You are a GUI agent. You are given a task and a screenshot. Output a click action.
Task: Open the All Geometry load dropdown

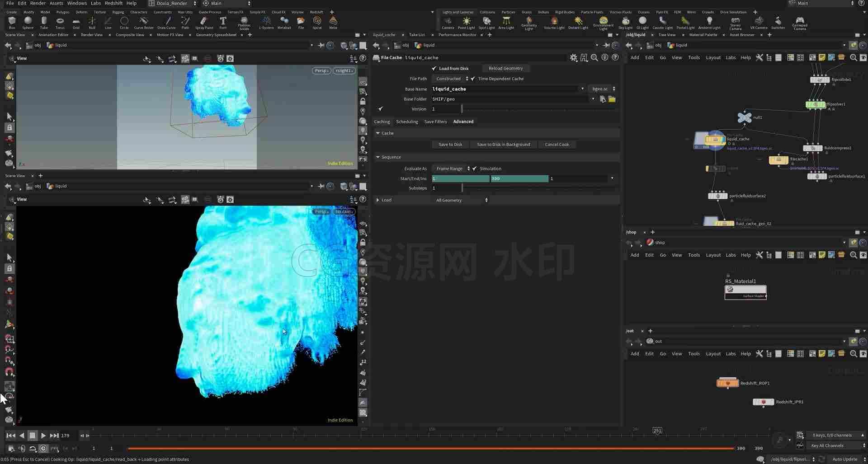point(460,200)
